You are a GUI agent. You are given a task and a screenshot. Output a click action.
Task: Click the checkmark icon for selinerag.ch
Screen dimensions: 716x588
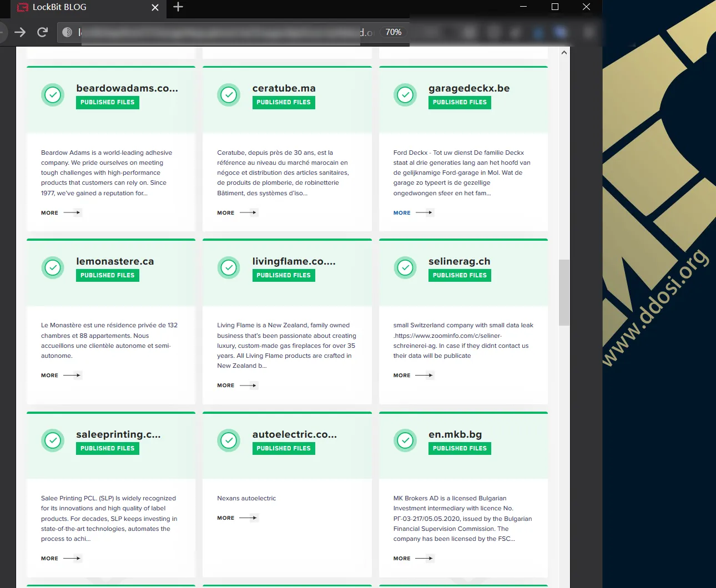(x=405, y=268)
